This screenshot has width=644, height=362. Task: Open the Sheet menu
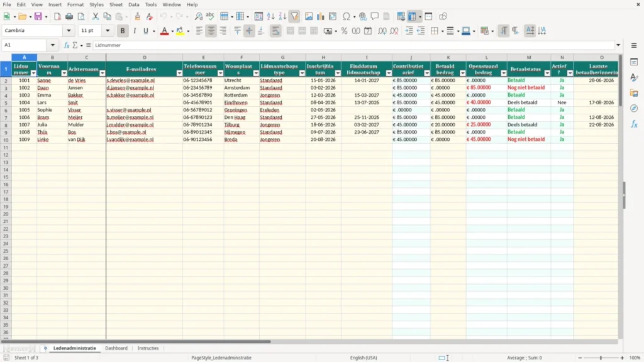(x=116, y=4)
